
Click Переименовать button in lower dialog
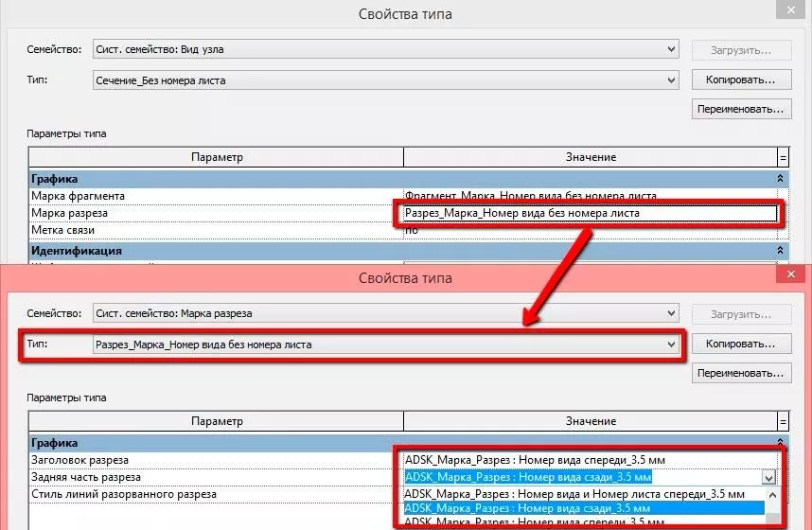[x=740, y=373]
